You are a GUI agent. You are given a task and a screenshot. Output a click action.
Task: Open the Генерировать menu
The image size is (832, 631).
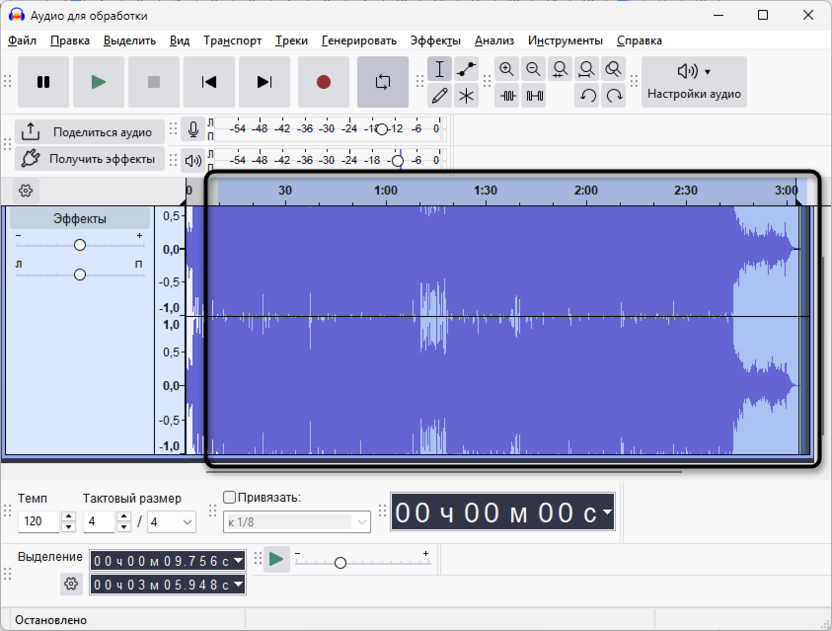[359, 41]
